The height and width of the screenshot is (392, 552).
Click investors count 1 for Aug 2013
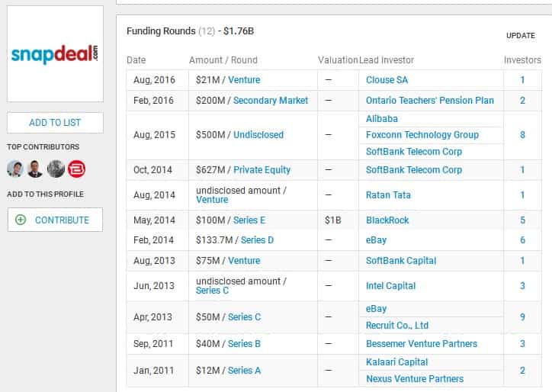522,261
